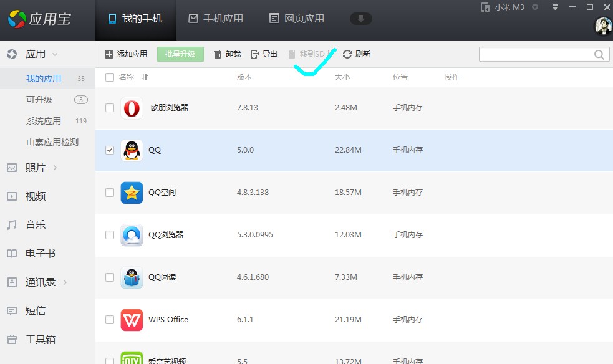Click size value 22.84M

pos(348,150)
